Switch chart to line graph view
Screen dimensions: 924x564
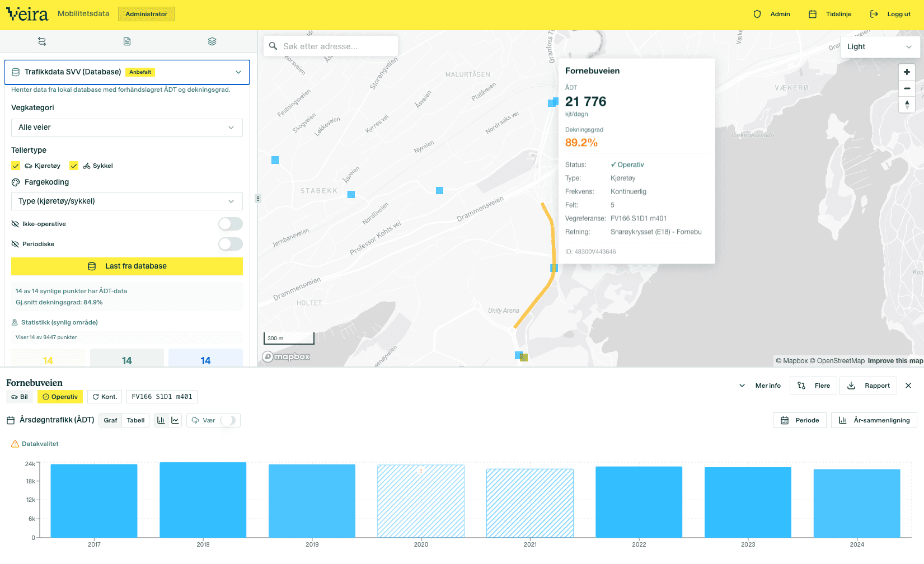coord(175,420)
